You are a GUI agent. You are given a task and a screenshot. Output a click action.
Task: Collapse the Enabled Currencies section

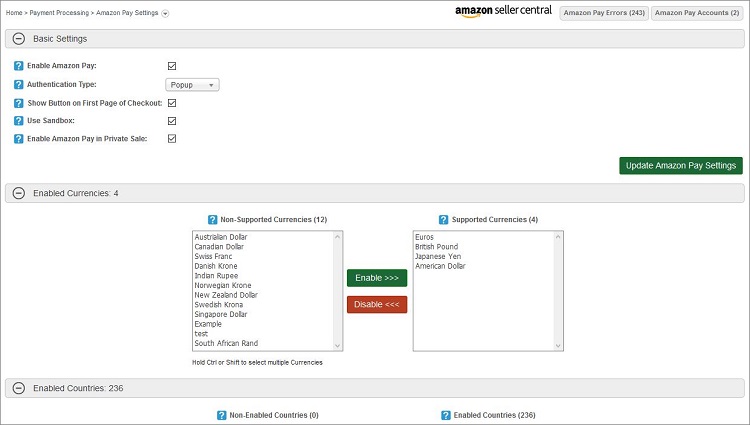point(19,193)
